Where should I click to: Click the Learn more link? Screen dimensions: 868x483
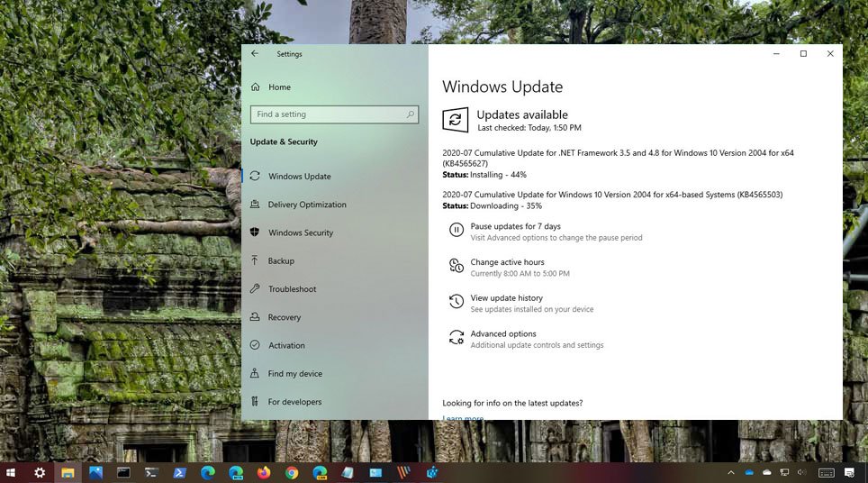[463, 418]
